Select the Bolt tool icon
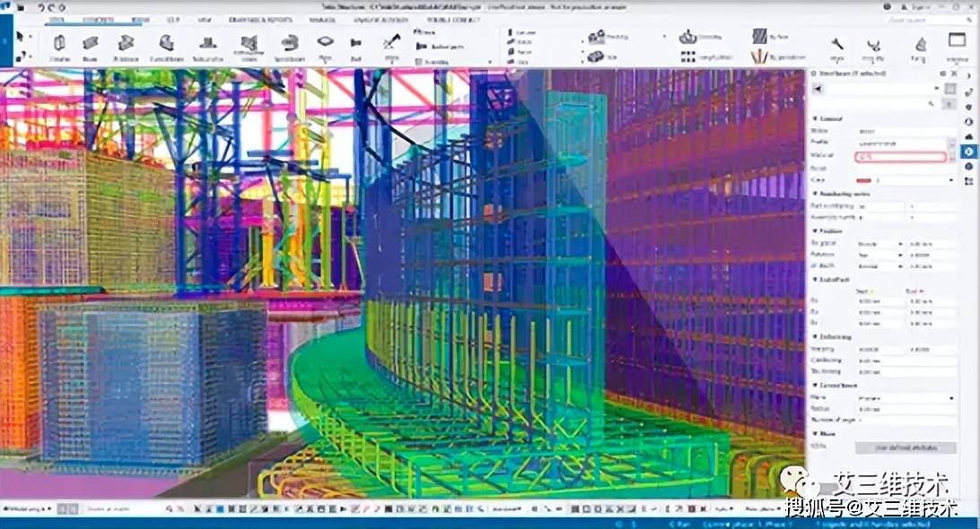The image size is (980, 529). pyautogui.click(x=356, y=46)
